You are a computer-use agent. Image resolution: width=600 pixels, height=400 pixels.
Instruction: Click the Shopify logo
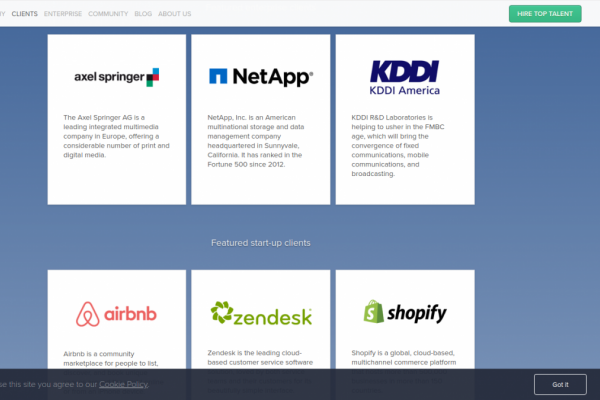(405, 312)
